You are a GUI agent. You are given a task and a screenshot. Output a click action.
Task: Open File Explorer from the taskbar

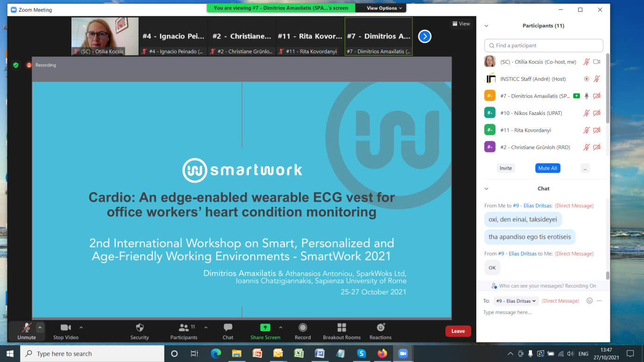point(236,354)
